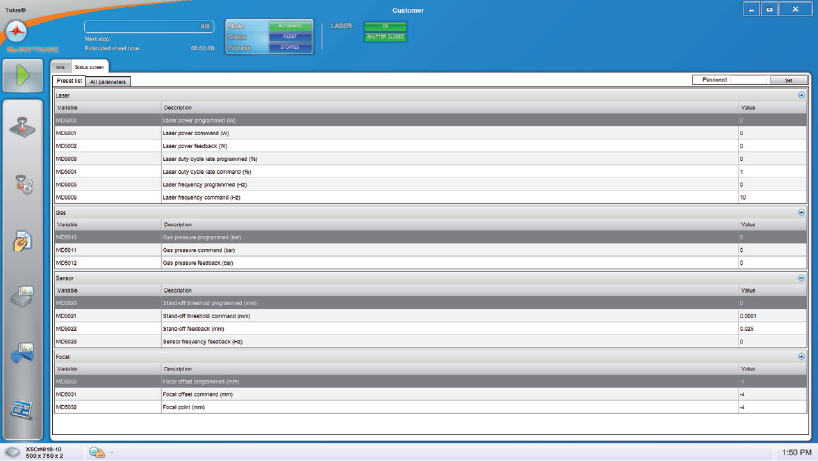This screenshot has width=818, height=461.
Task: Collapse the Sensor parameter section
Action: [801, 277]
